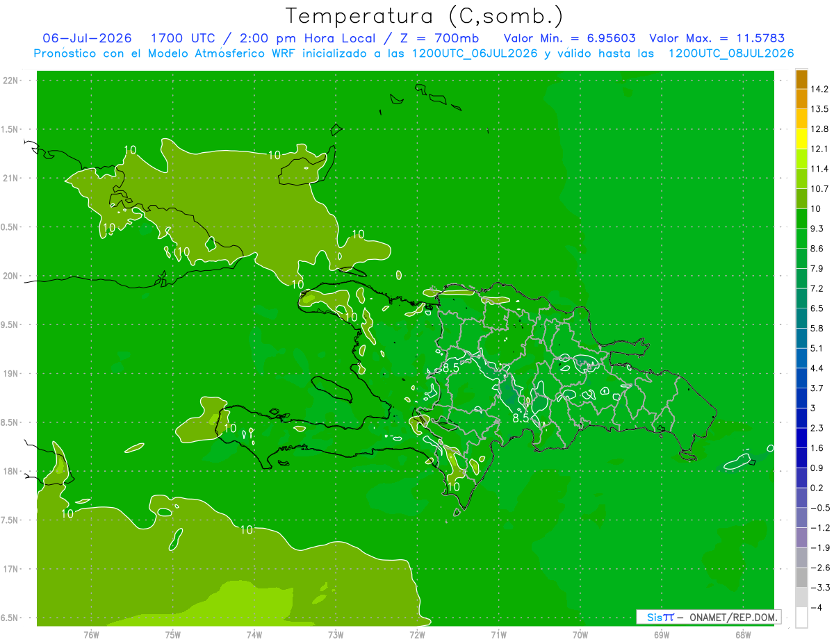Click the '70W' longitude label

[580, 634]
